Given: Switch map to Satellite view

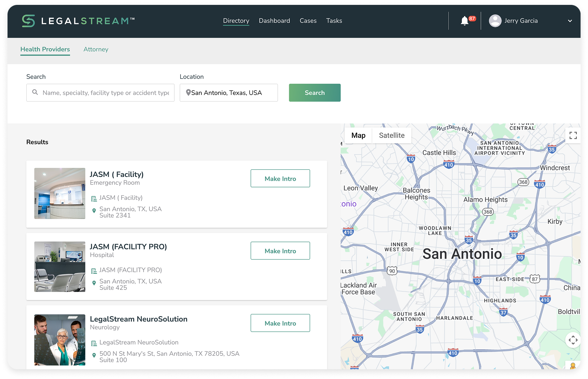Looking at the screenshot, I should pyautogui.click(x=391, y=136).
